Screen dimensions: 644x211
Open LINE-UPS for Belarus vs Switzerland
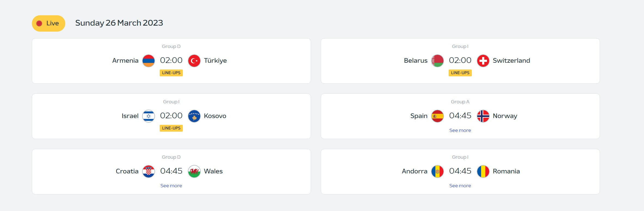460,73
